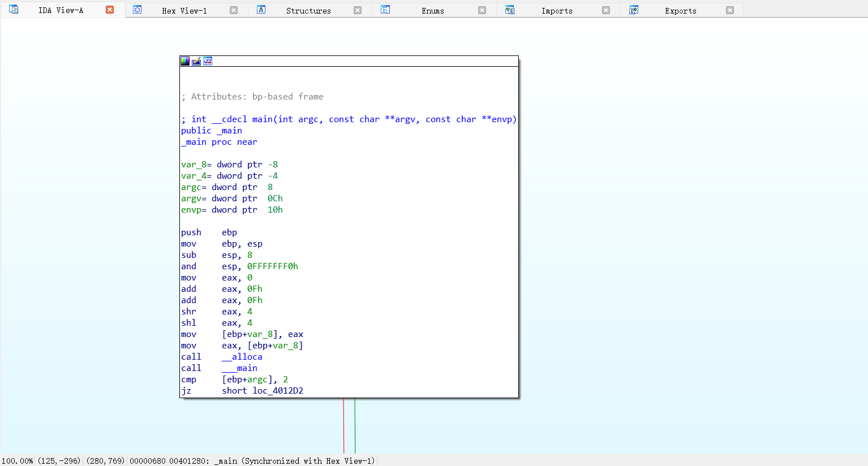The width and height of the screenshot is (868, 466).
Task: Click the argc= dword ptr 8 line
Action: coord(227,187)
